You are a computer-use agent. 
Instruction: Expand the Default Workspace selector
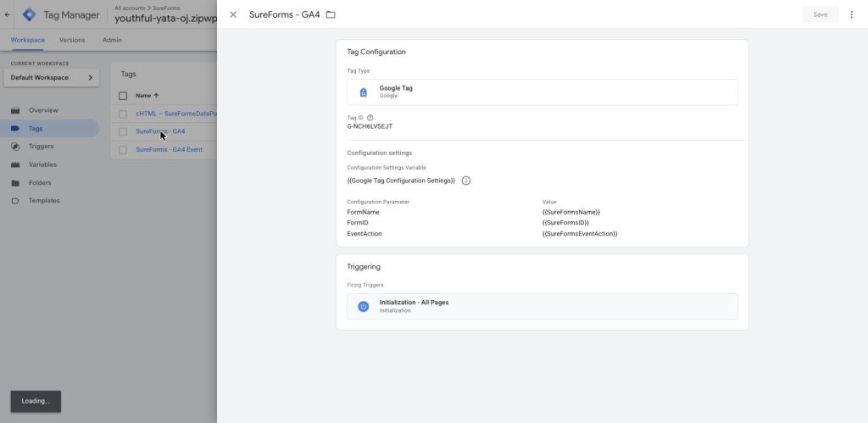click(52, 77)
